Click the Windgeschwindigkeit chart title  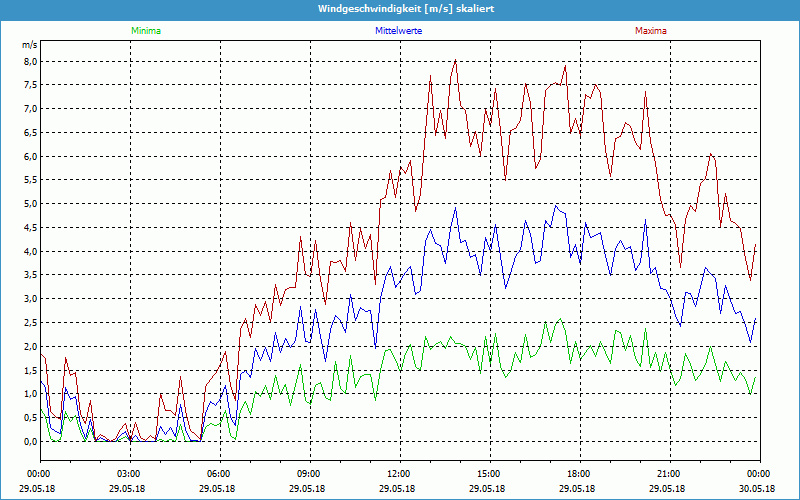click(400, 9)
